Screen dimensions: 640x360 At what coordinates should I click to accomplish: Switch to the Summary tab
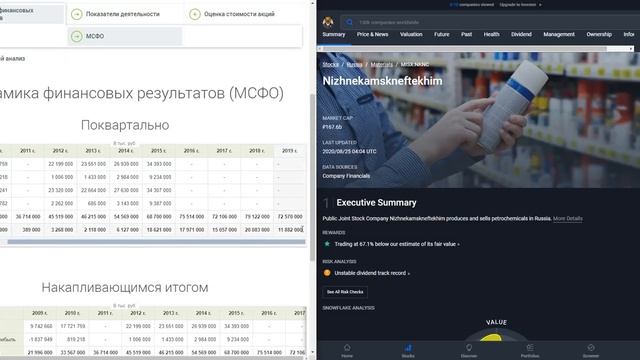pos(334,34)
